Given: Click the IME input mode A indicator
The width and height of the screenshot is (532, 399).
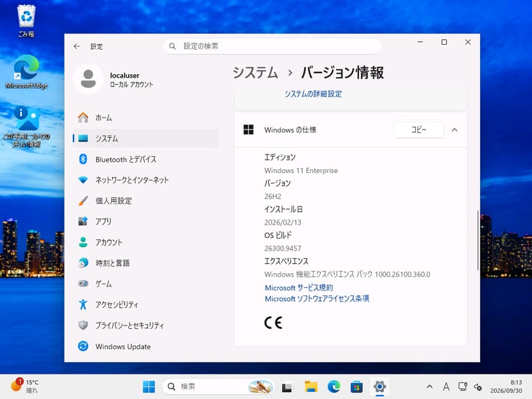Looking at the screenshot, I should 446,387.
